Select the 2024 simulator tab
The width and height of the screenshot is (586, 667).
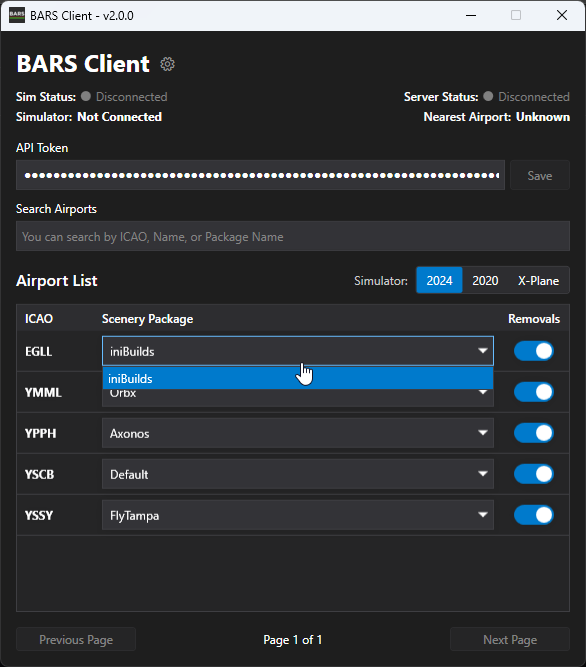point(439,280)
